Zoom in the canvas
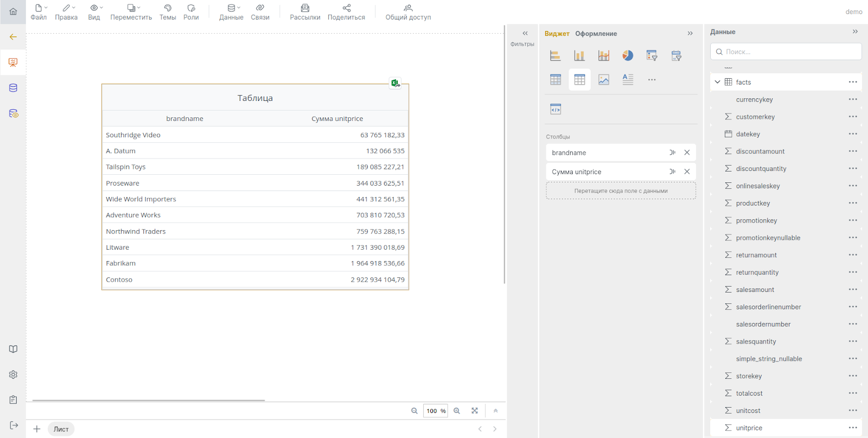868x438 pixels. pyautogui.click(x=457, y=411)
